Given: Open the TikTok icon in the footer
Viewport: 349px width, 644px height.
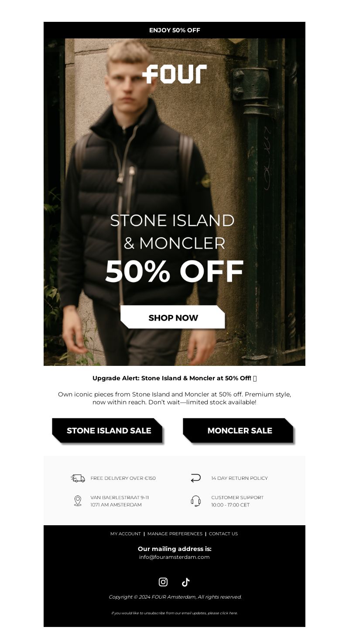Looking at the screenshot, I should [186, 582].
